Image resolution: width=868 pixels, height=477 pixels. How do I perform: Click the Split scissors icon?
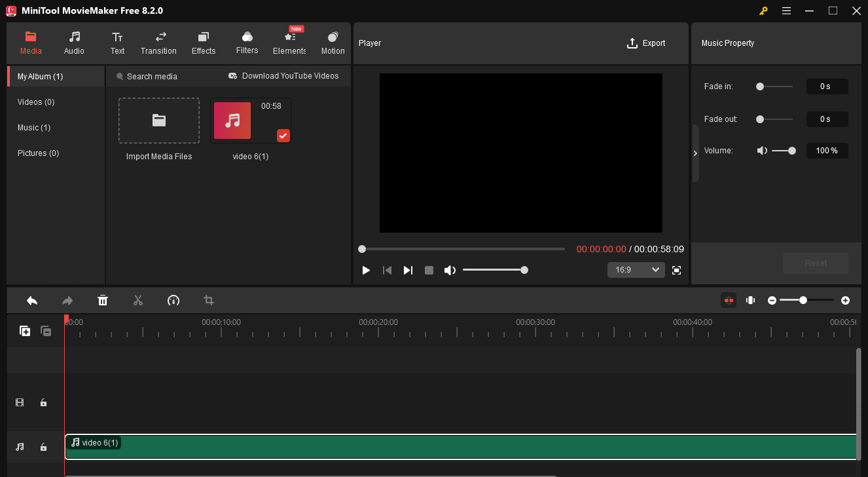(138, 300)
